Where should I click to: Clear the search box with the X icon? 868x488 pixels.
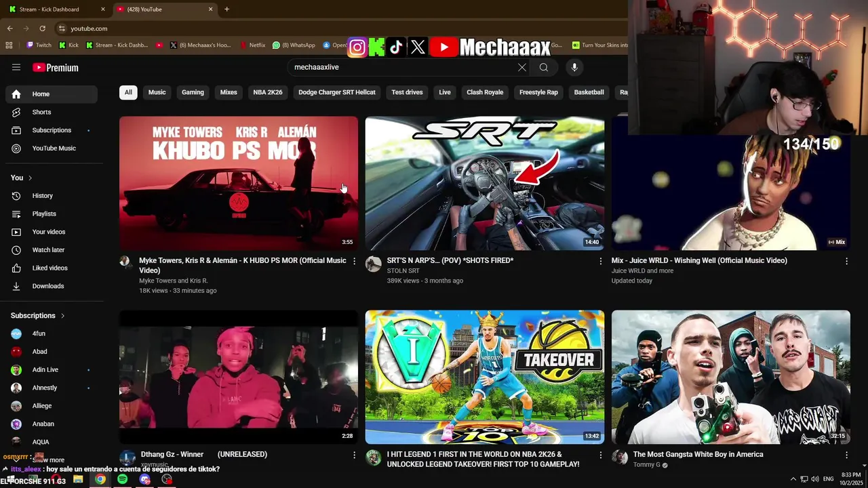click(521, 67)
